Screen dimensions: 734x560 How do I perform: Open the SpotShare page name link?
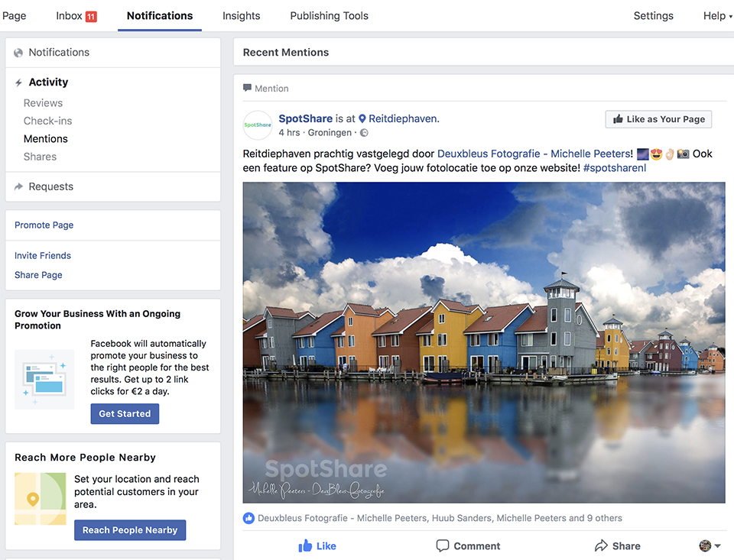click(305, 119)
